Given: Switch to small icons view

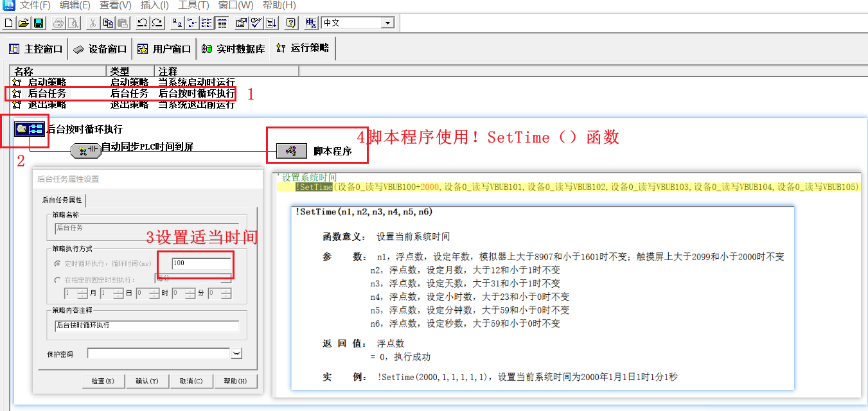Looking at the screenshot, I should (x=191, y=23).
